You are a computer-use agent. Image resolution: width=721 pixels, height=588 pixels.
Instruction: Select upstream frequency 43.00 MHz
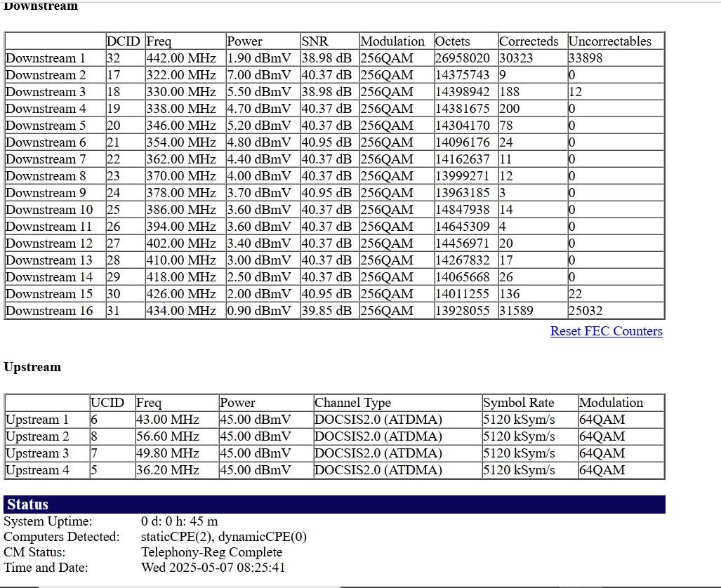(x=167, y=420)
